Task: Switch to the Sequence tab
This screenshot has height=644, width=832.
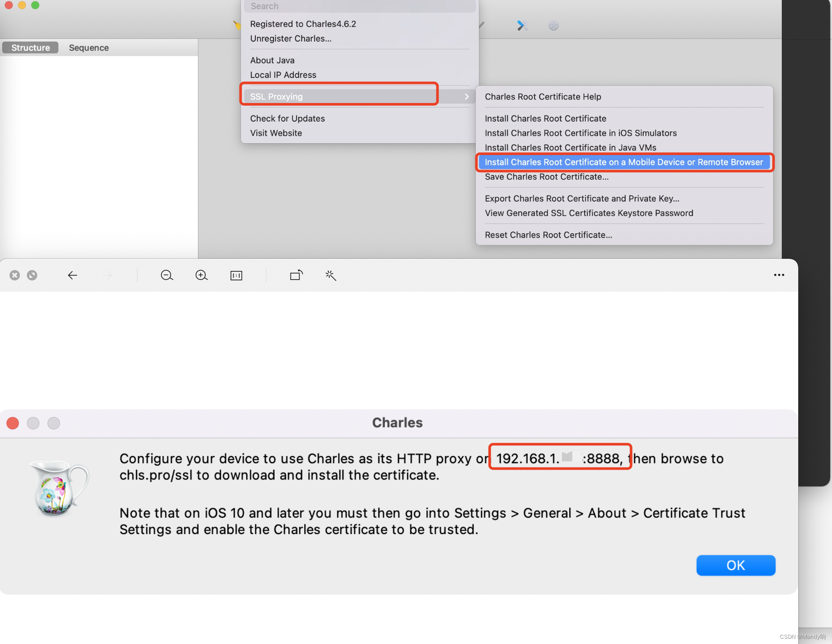Action: coord(89,48)
